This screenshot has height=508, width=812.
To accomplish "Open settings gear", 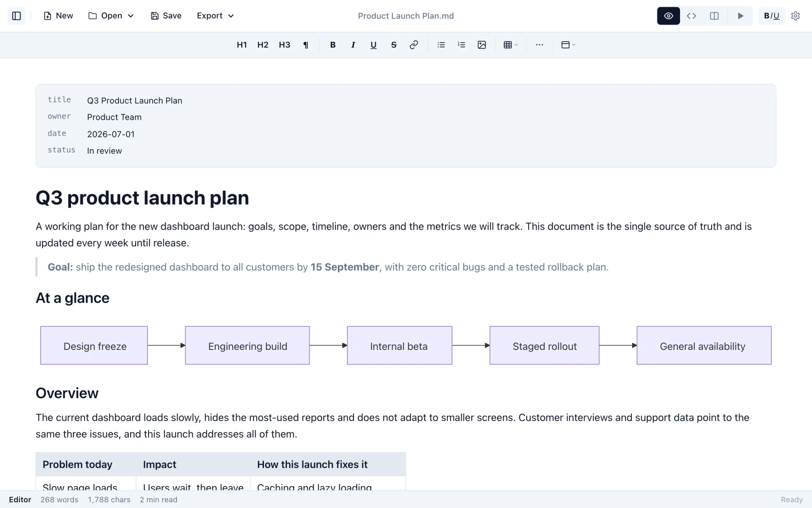I will pyautogui.click(x=795, y=16).
